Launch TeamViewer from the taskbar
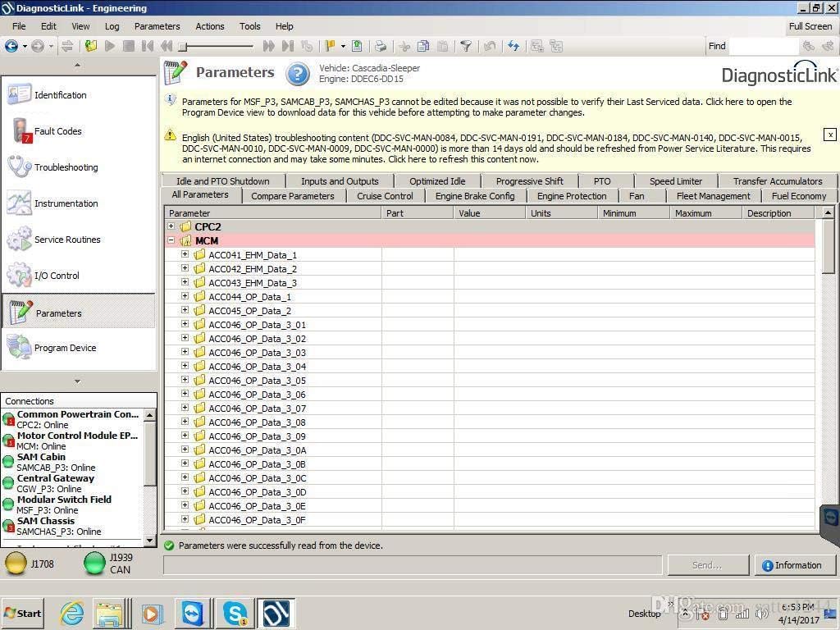Viewport: 840px width, 630px height. pos(194,613)
